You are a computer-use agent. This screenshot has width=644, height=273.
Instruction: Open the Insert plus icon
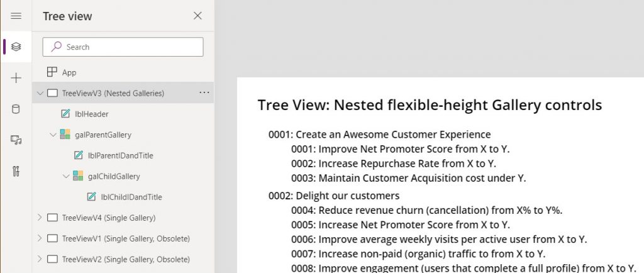click(16, 78)
